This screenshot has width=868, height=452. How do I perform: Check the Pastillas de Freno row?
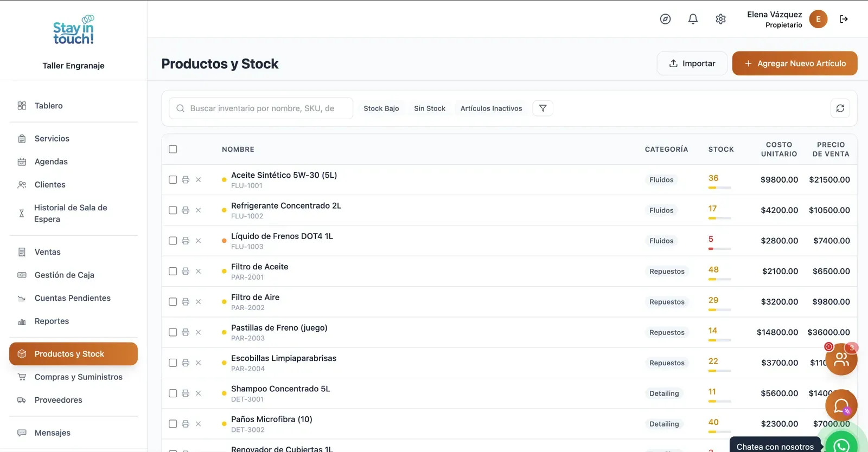[x=173, y=332]
